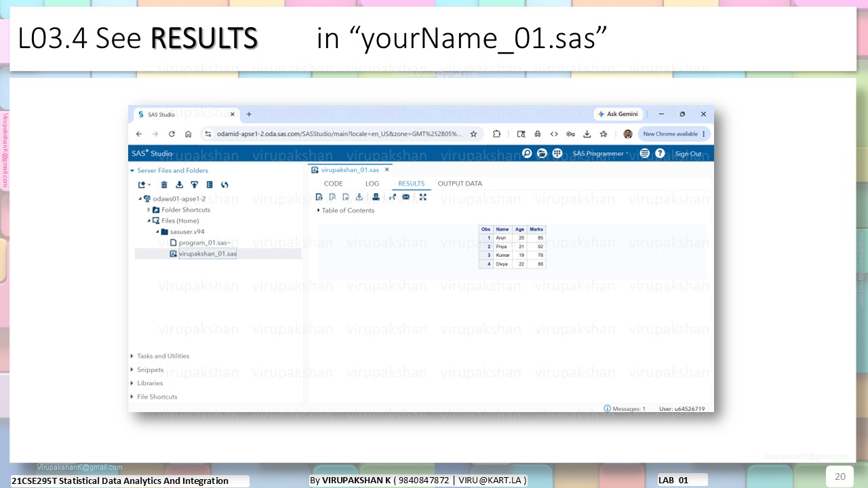Switch to the CODE tab

click(x=334, y=184)
